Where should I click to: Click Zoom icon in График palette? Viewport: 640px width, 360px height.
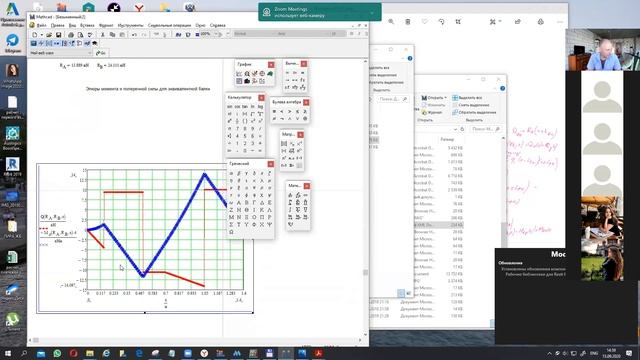tap(247, 74)
